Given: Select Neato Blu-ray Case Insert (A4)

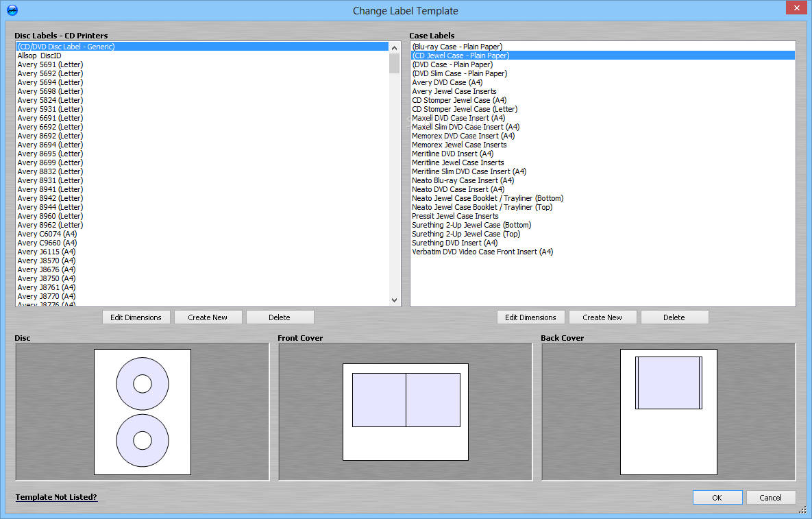Looking at the screenshot, I should [603, 180].
